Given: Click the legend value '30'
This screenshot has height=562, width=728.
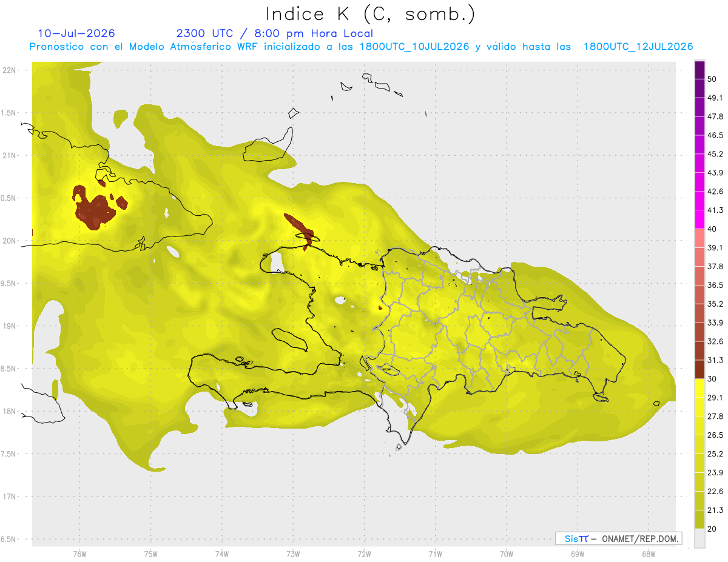Looking at the screenshot, I should (713, 379).
